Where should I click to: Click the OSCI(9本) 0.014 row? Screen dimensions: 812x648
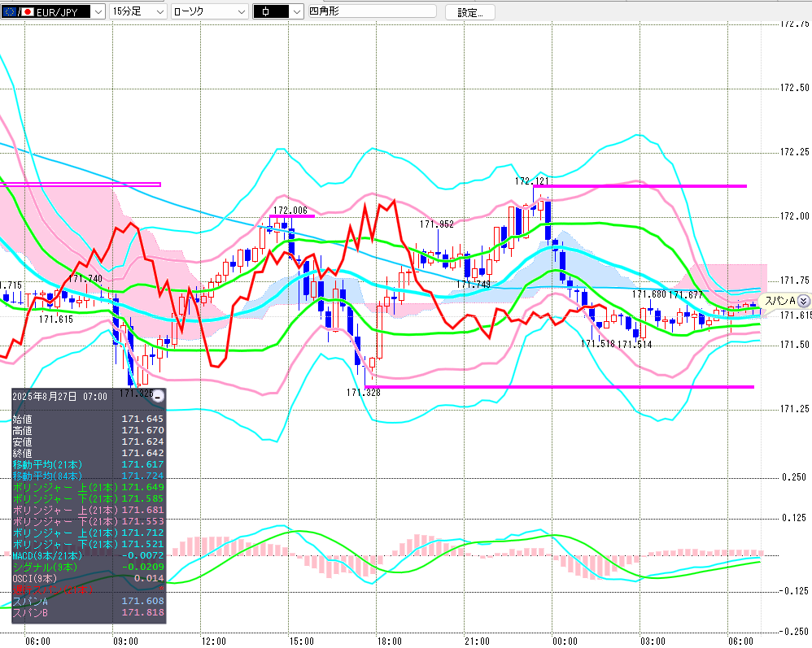88,578
